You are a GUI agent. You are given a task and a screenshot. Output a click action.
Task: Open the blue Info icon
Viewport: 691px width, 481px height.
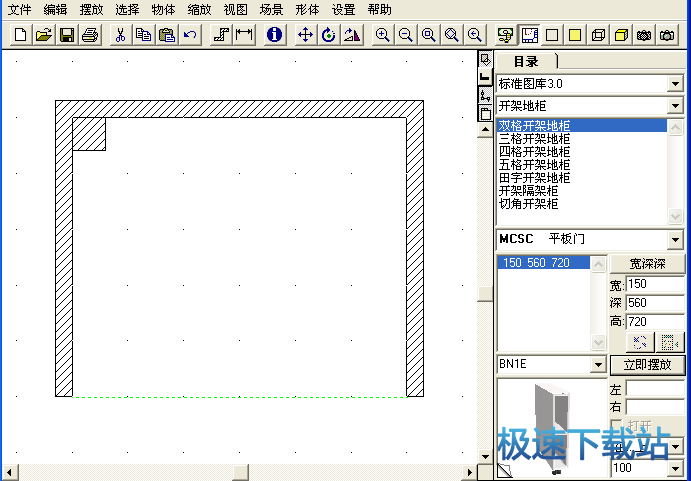[x=274, y=35]
